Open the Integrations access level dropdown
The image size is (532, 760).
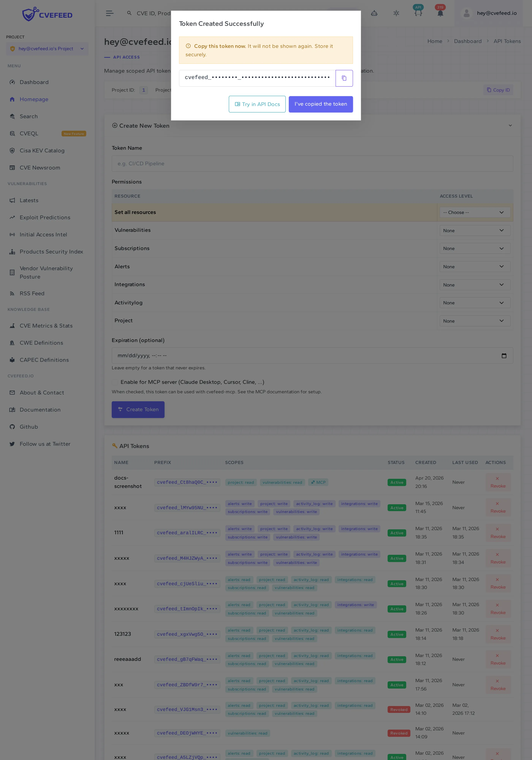(475, 285)
